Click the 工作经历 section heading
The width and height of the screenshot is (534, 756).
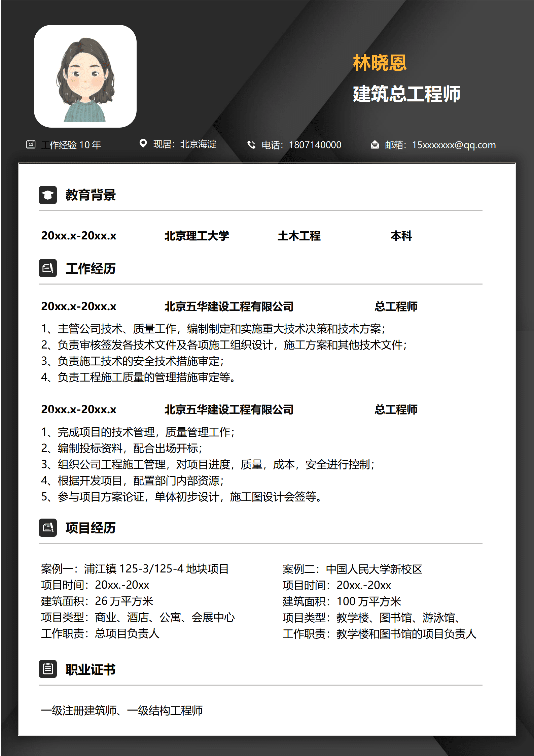(91, 268)
